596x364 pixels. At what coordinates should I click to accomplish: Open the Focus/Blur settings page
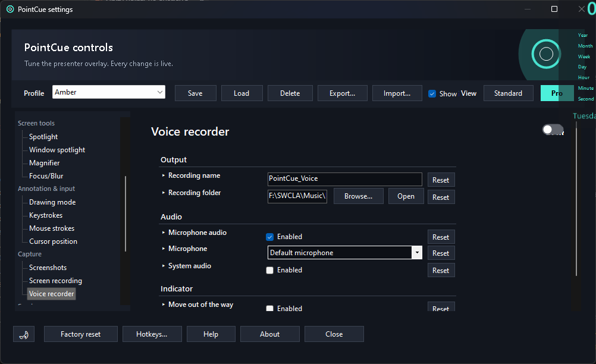[x=46, y=176]
